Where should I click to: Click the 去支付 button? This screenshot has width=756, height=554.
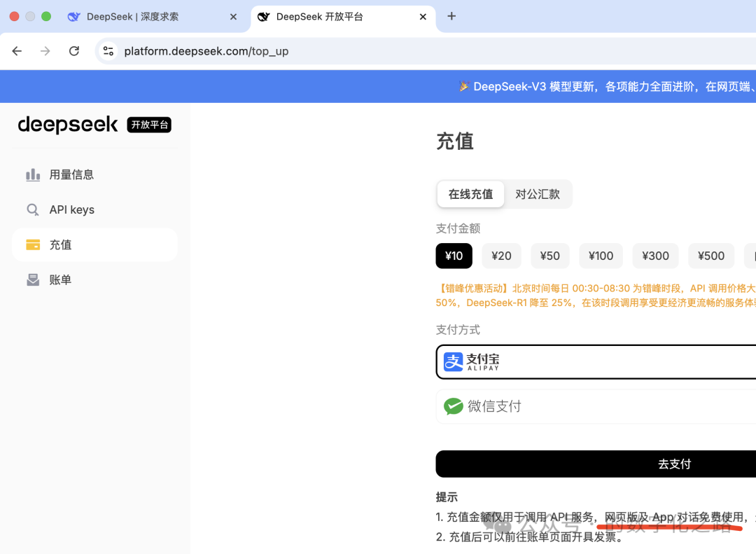[596, 464]
